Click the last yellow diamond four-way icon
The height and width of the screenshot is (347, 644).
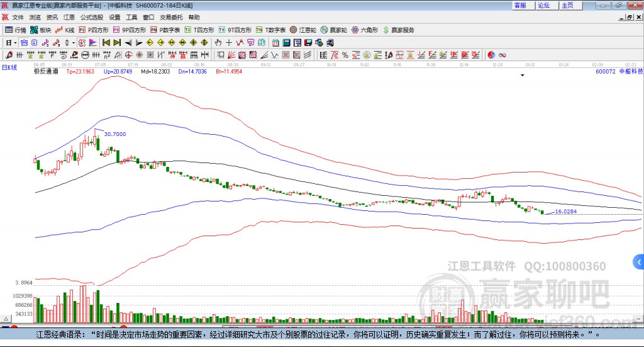click(204, 43)
